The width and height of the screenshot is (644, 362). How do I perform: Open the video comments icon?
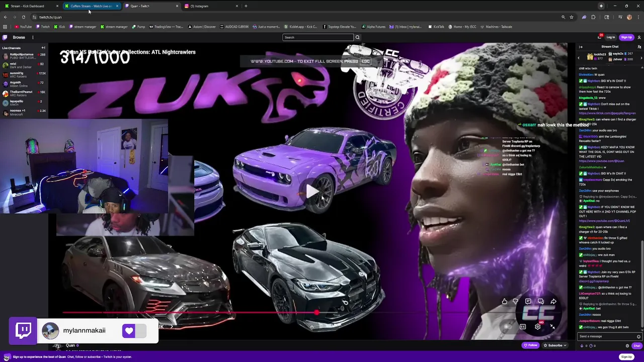point(528,302)
